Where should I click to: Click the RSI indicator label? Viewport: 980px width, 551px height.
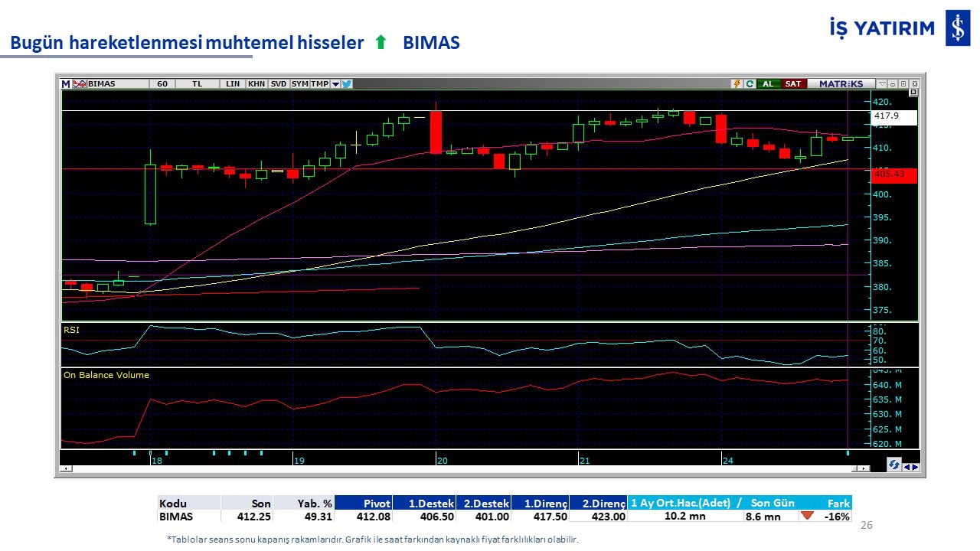[x=71, y=330]
